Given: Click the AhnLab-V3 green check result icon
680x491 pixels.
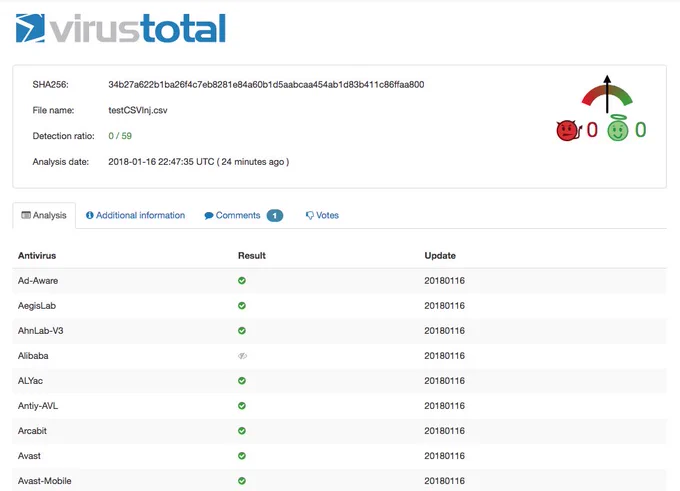Looking at the screenshot, I should coord(242,331).
